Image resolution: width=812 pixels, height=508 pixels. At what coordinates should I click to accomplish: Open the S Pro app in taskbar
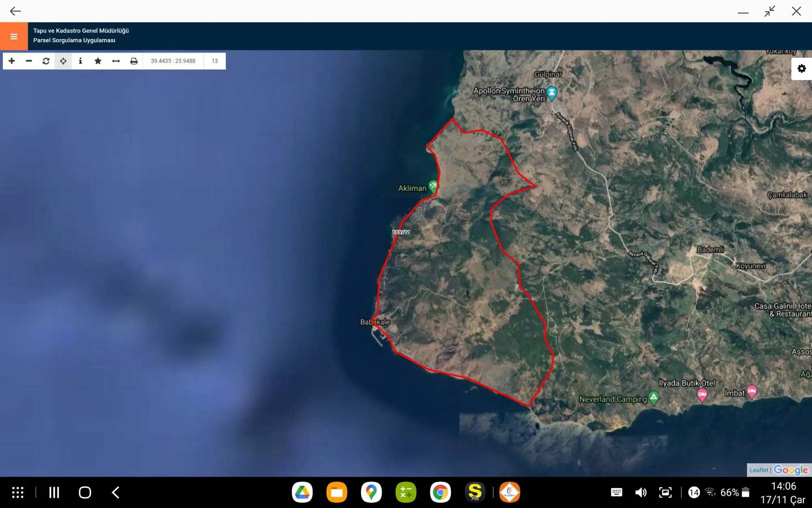click(x=475, y=492)
